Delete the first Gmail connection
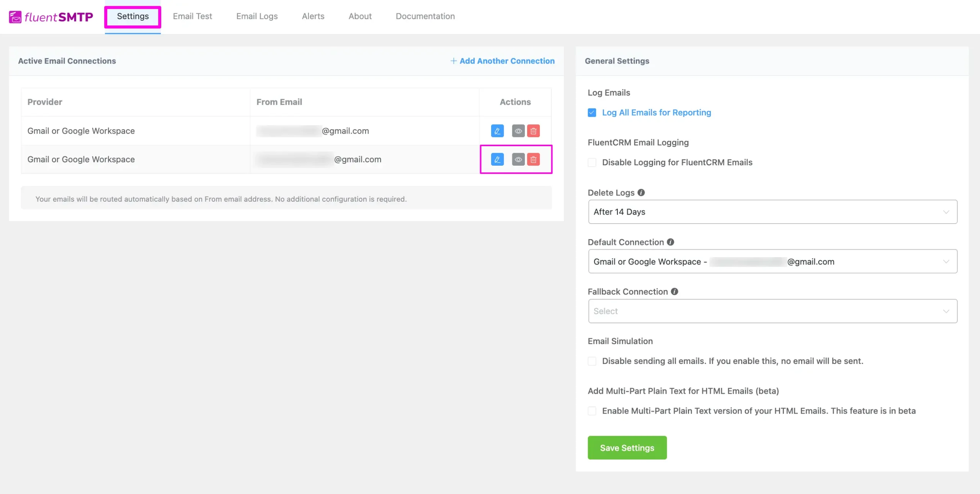This screenshot has width=980, height=494. point(533,131)
